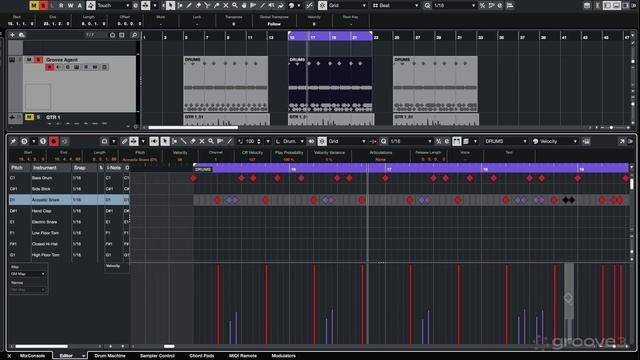Click the insert velocity 100 field
Image resolution: width=640 pixels, height=360 pixels.
[x=250, y=141]
